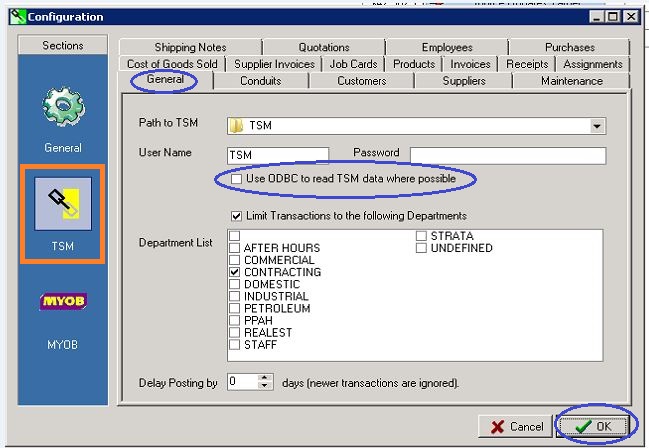649x448 pixels.
Task: Focus the Password input field
Action: pos(508,156)
